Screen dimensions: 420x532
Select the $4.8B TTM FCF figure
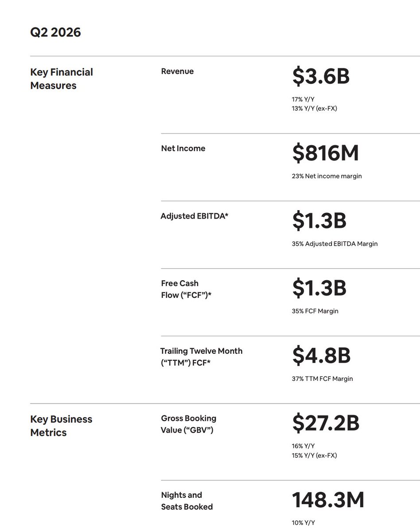click(321, 356)
